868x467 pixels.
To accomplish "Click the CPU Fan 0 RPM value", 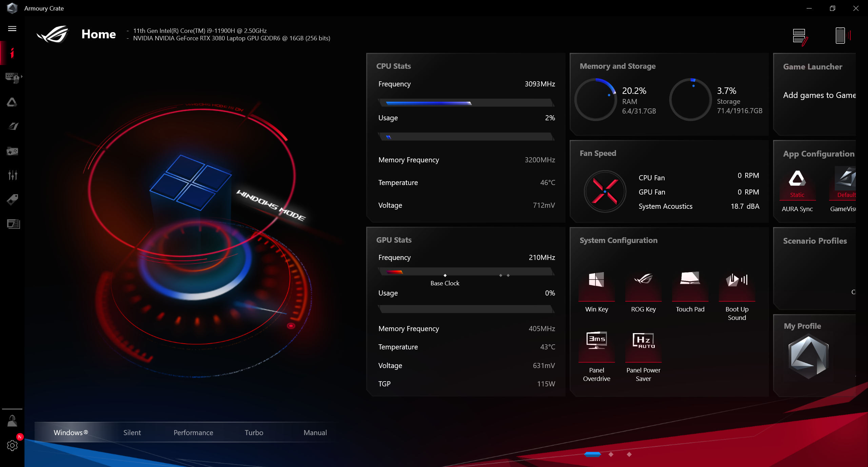I will [748, 175].
